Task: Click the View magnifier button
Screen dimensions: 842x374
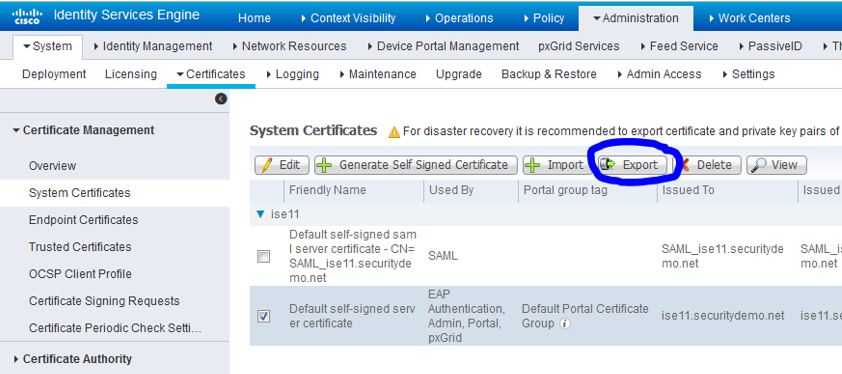Action: point(776,165)
